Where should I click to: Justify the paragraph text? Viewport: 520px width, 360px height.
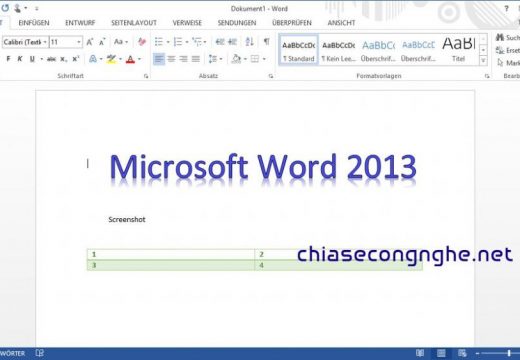[x=196, y=59]
